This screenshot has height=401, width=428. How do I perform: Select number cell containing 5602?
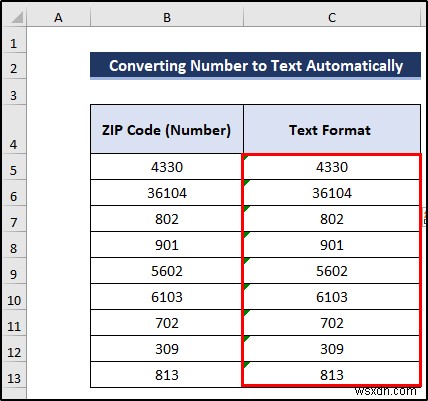coord(167,271)
